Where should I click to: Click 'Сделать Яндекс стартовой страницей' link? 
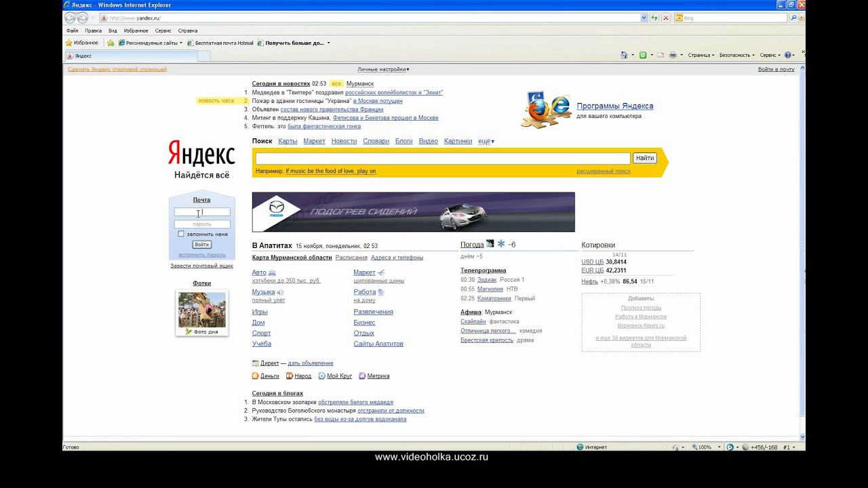pos(117,69)
